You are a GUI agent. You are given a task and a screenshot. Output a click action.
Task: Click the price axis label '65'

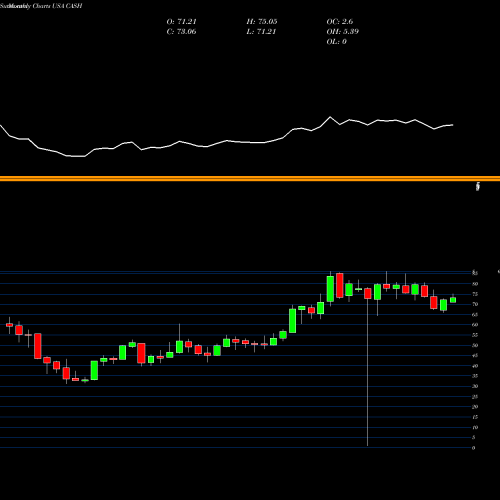(475, 315)
